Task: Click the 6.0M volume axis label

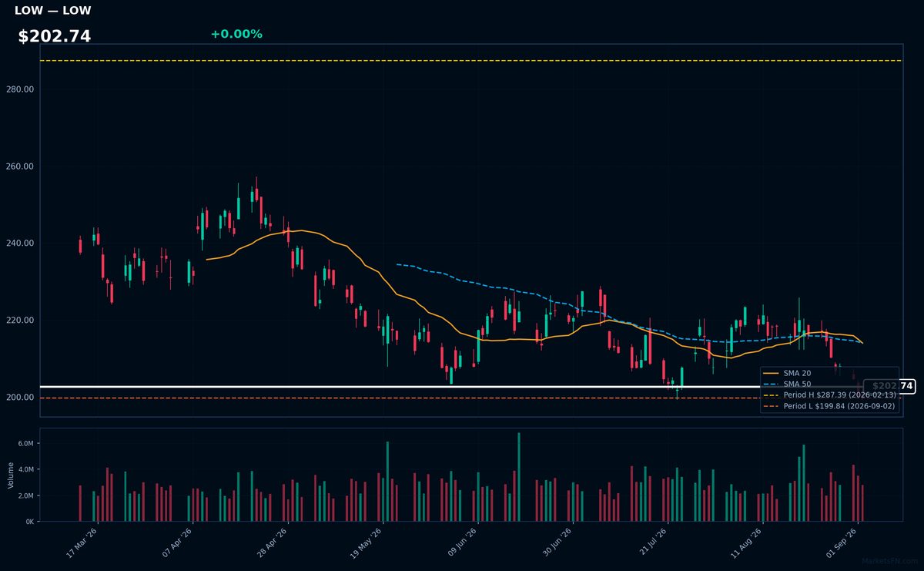Action: (25, 444)
